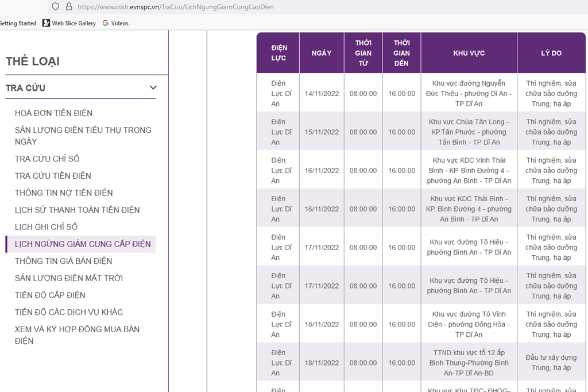The width and height of the screenshot is (588, 392).
Task: Click the Google Videos bookmark icon
Action: point(106,24)
